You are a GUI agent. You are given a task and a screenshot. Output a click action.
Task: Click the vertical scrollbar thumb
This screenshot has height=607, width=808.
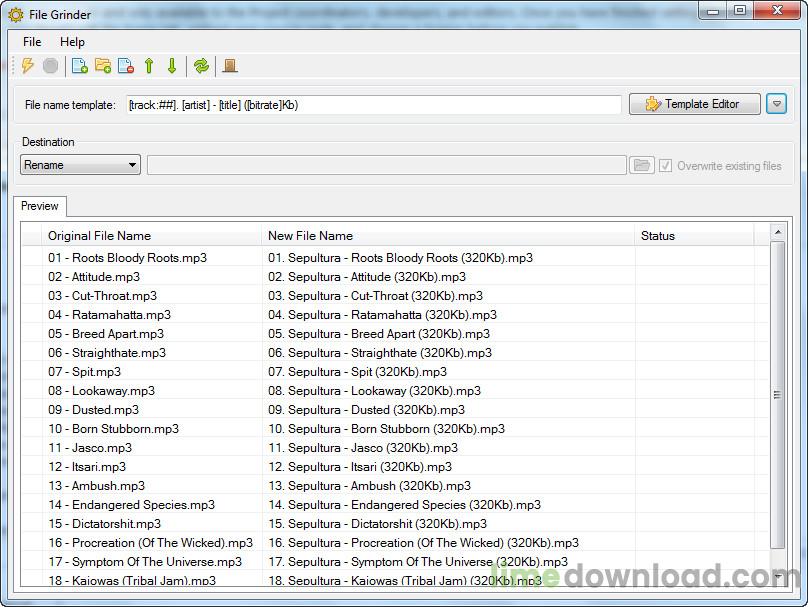(778, 395)
